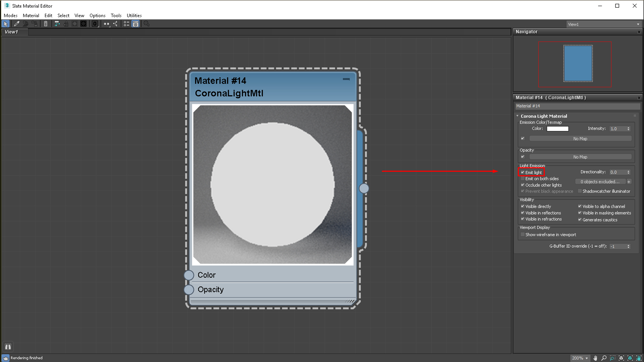Viewport: 644px width, 362px height.
Task: Click Hide Unused Nodeslots icon
Action: [x=66, y=24]
